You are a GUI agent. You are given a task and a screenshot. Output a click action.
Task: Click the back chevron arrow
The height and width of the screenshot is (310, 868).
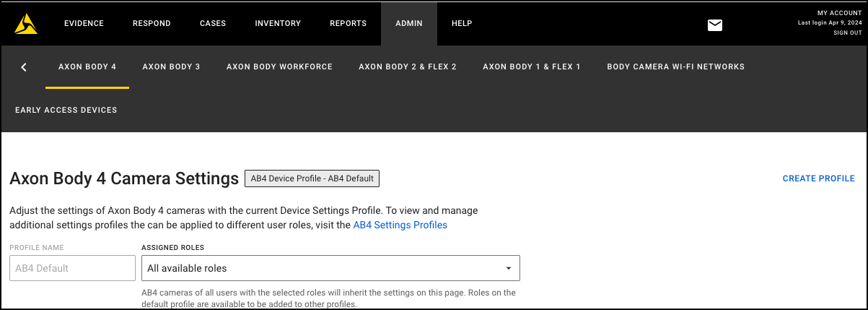click(24, 67)
